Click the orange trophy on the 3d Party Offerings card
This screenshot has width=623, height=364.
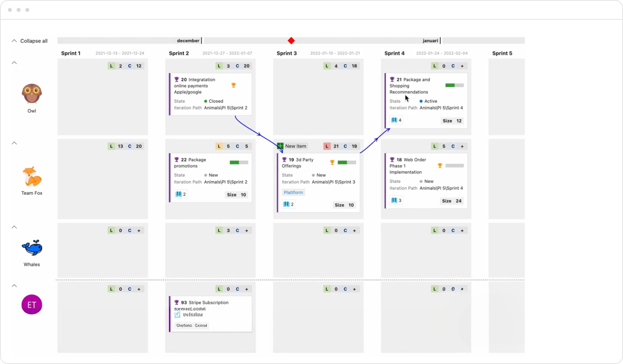[x=332, y=162]
